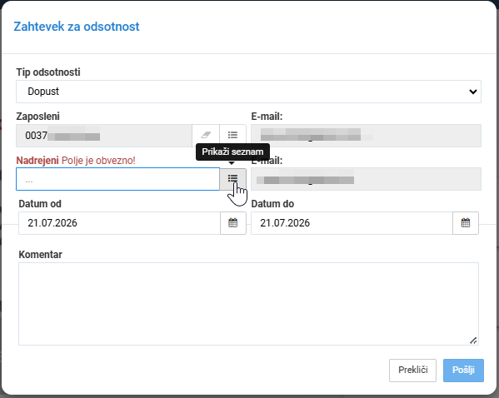Click the 'Tip odsotnosti' label
The height and width of the screenshot is (398, 499).
click(x=48, y=72)
